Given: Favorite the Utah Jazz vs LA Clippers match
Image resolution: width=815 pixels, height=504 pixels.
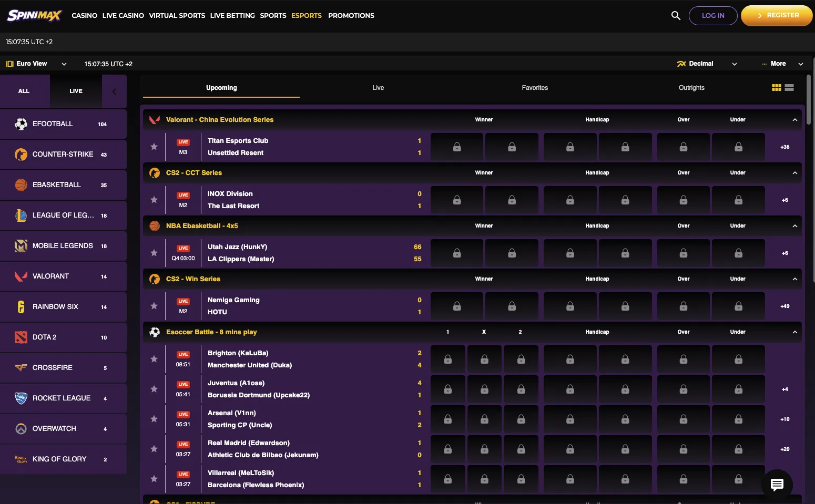Looking at the screenshot, I should (154, 253).
